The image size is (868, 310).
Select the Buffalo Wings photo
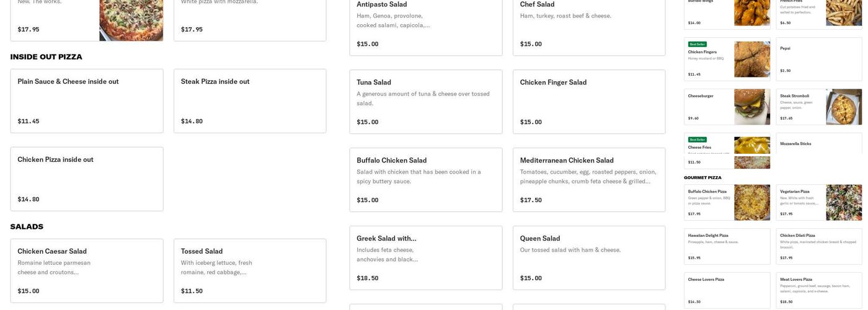(752, 12)
